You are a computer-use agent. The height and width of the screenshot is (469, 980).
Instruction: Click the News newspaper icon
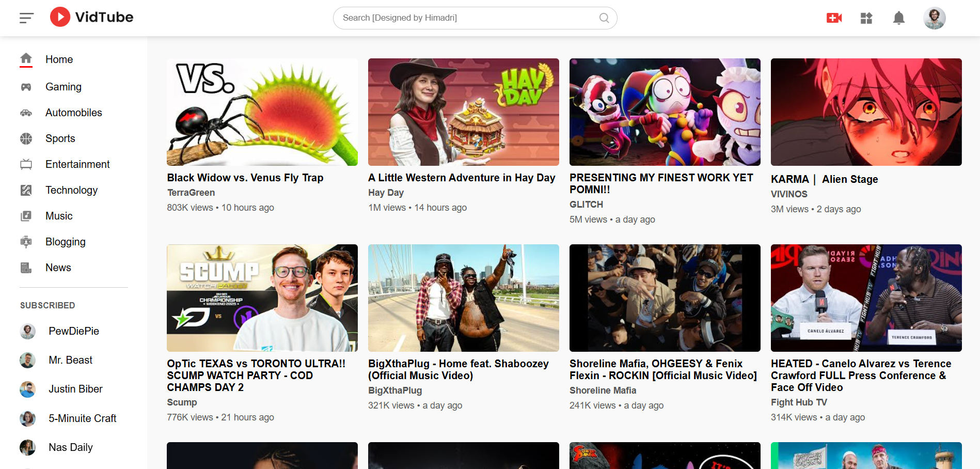tap(26, 268)
